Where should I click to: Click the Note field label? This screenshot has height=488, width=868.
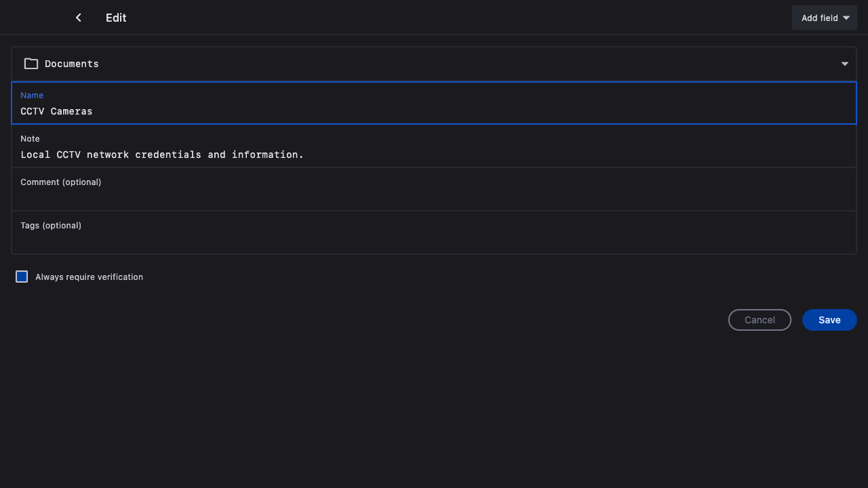(x=30, y=139)
